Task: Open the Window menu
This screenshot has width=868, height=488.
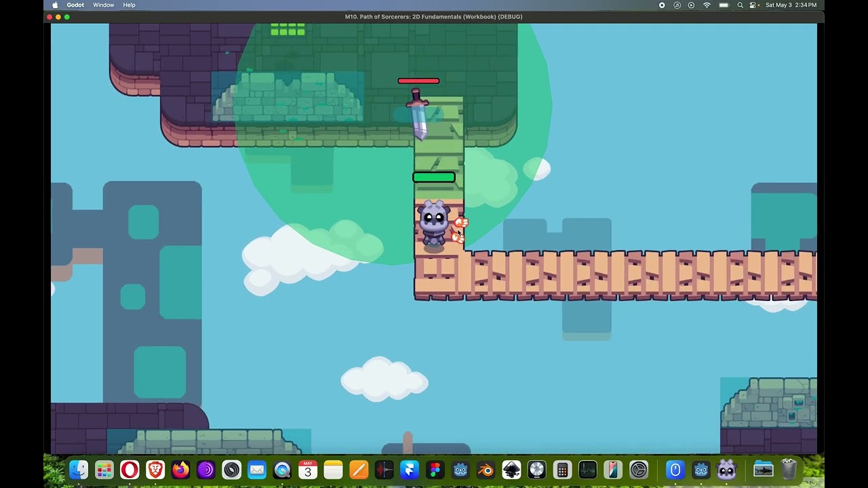Action: (103, 5)
